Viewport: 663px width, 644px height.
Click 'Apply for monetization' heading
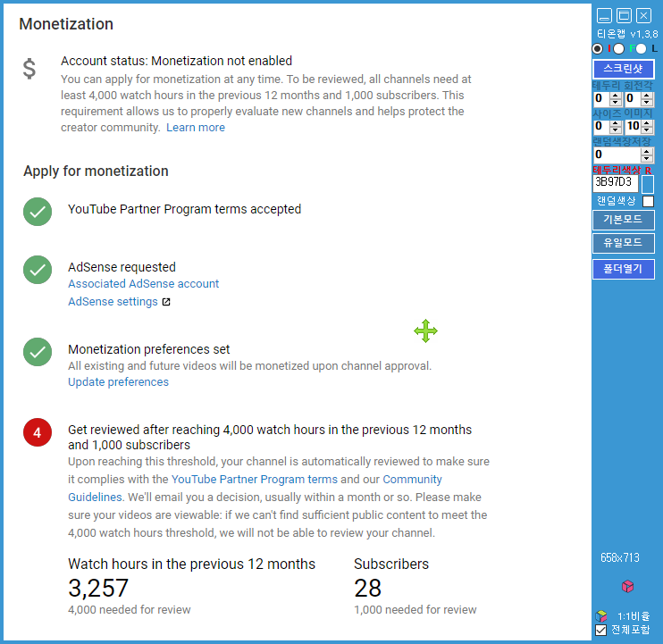(96, 171)
